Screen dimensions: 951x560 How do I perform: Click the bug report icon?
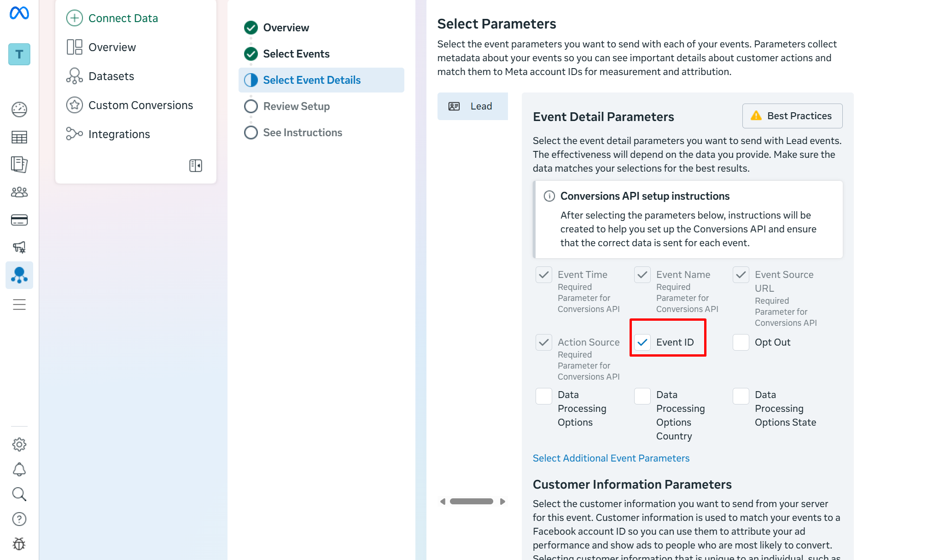pyautogui.click(x=19, y=544)
